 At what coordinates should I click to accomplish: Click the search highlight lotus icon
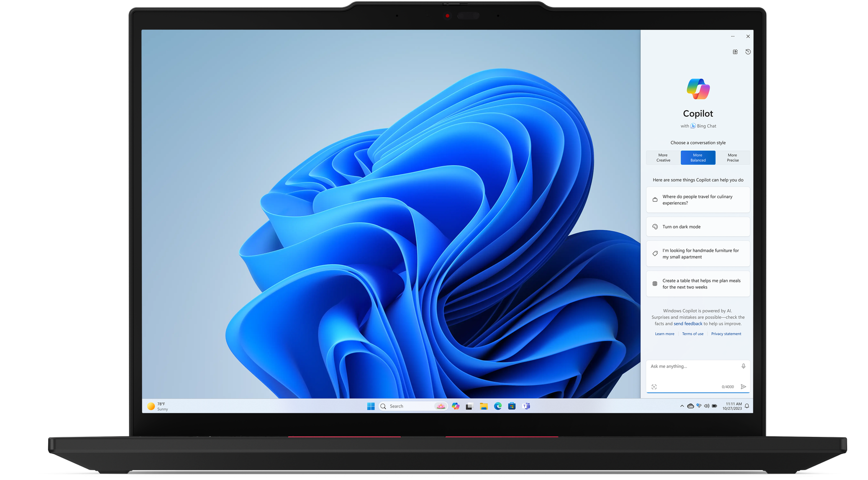pos(440,406)
